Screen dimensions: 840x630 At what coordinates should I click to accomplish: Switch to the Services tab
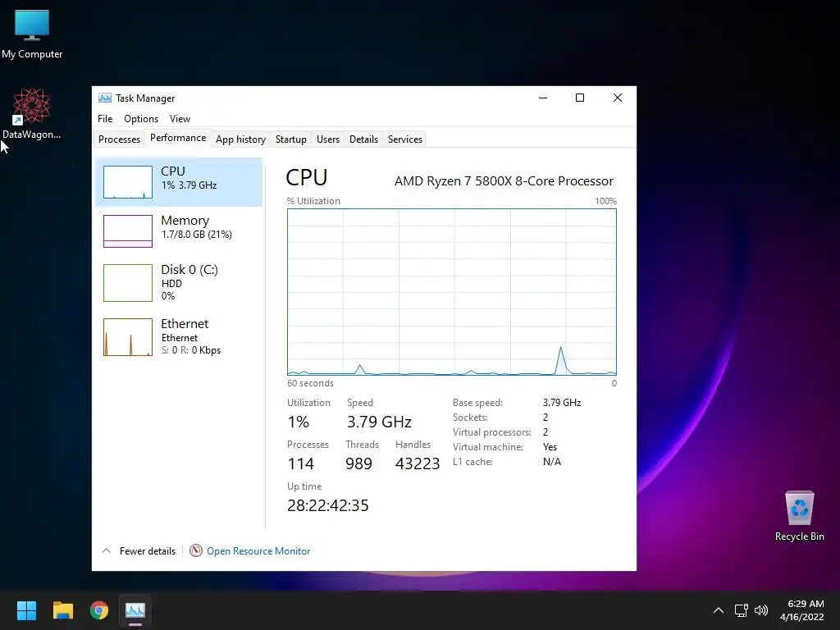pyautogui.click(x=405, y=139)
